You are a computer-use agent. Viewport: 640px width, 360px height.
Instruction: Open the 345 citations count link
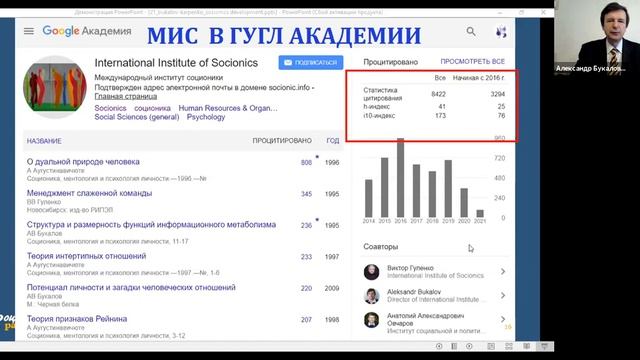click(x=306, y=194)
